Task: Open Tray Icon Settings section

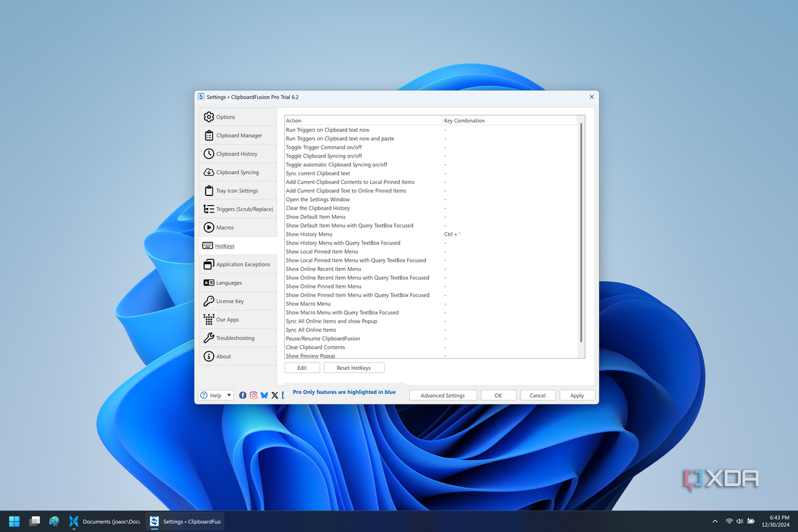Action: point(238,190)
